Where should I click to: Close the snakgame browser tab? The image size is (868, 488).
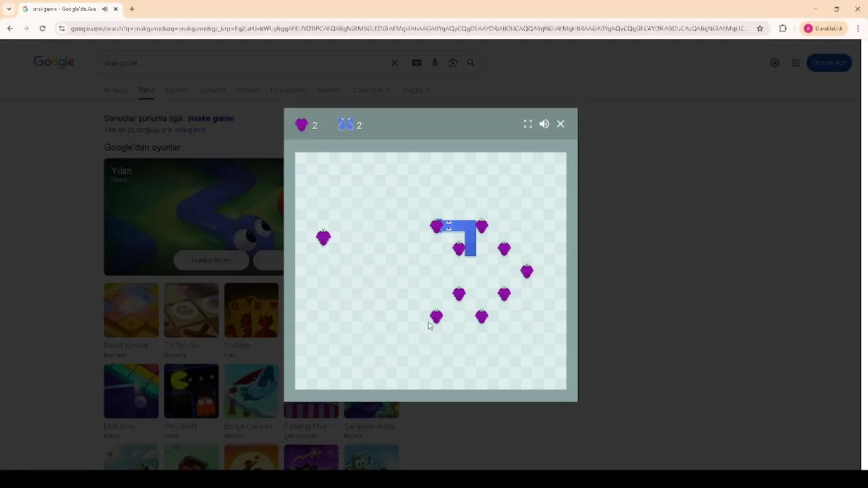116,9
